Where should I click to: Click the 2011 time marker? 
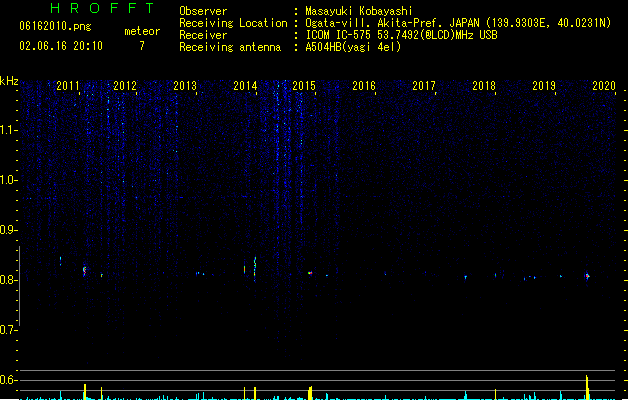(68, 86)
